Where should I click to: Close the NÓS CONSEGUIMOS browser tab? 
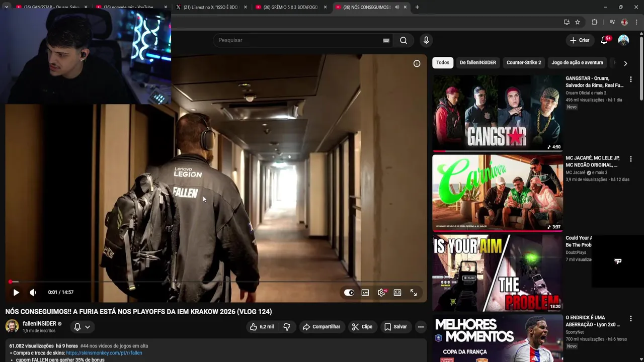tap(405, 7)
